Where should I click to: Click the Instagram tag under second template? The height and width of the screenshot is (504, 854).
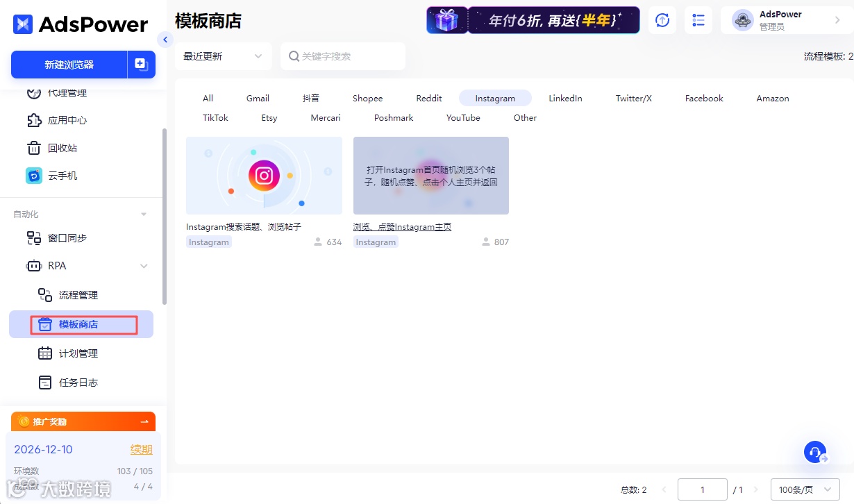pos(376,242)
